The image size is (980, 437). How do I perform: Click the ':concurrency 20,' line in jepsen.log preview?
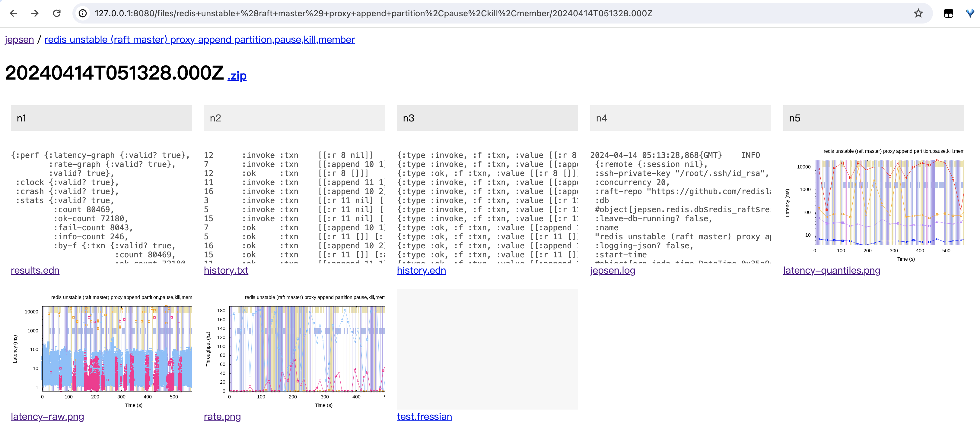[633, 182]
